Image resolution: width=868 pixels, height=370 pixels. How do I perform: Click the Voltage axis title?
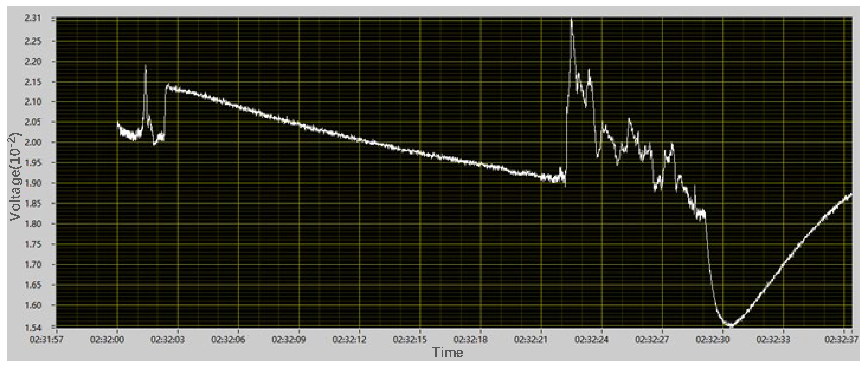click(x=16, y=177)
